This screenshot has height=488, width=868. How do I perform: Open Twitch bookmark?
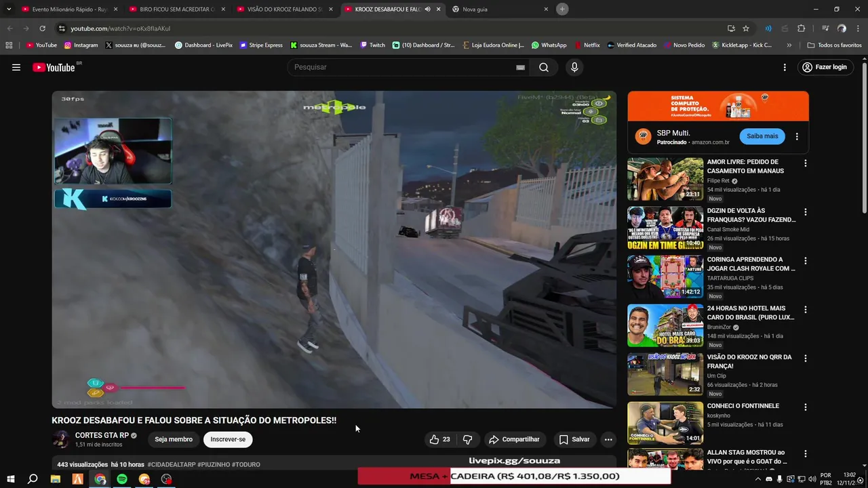373,45
